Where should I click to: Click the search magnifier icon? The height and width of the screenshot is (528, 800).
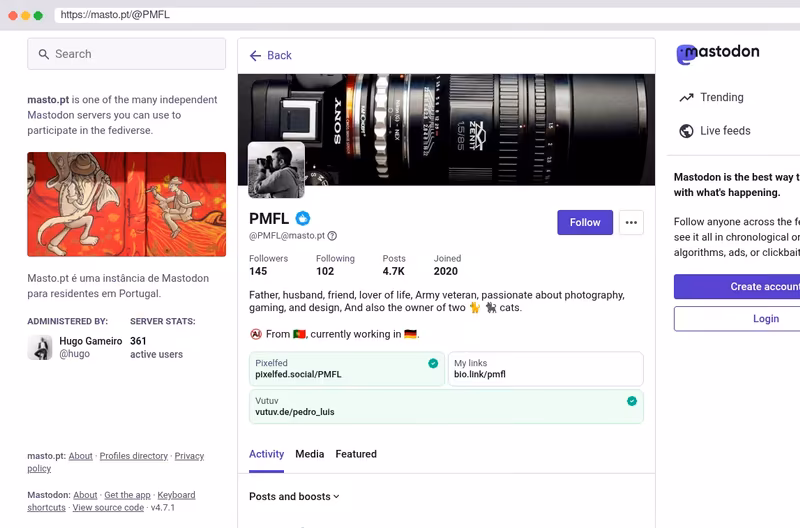point(44,54)
